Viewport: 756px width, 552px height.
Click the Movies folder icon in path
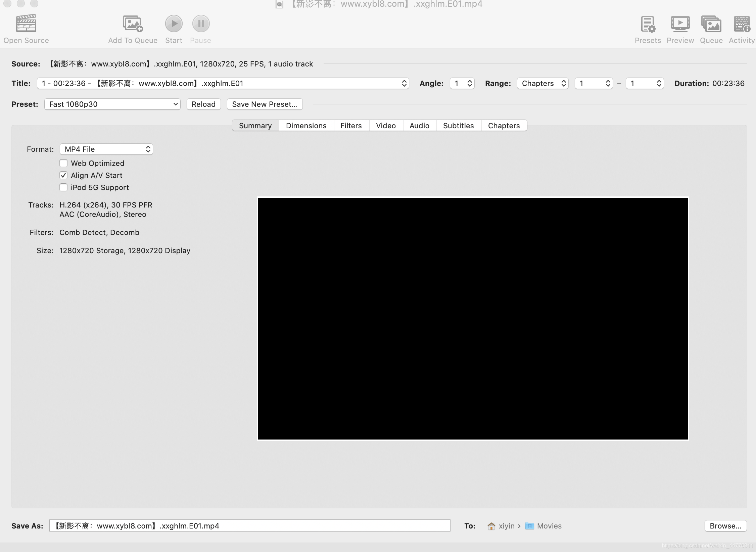[529, 526]
